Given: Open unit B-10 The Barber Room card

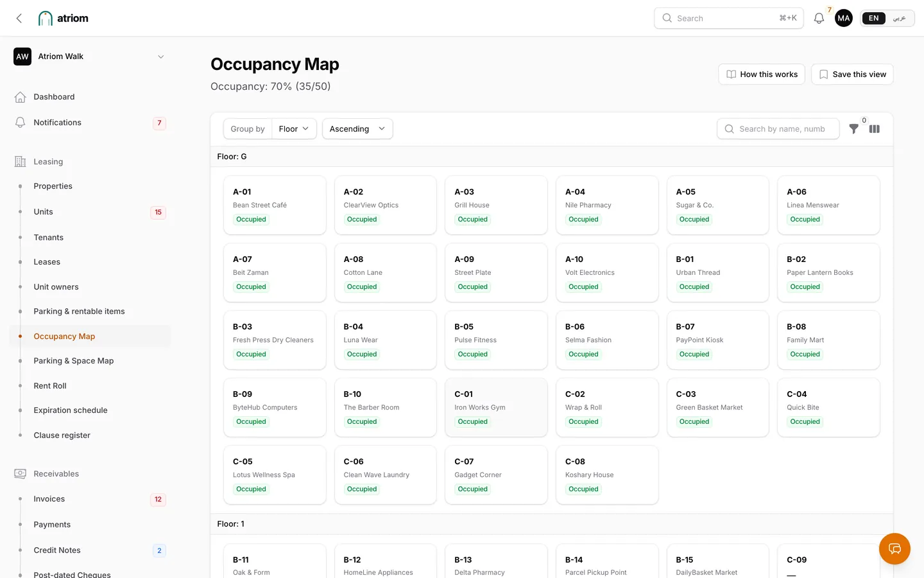Looking at the screenshot, I should [386, 407].
